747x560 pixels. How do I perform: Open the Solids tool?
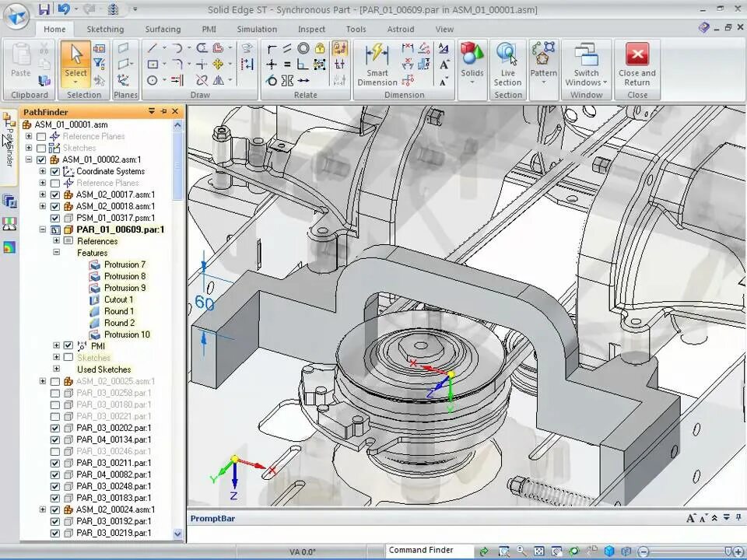point(472,63)
